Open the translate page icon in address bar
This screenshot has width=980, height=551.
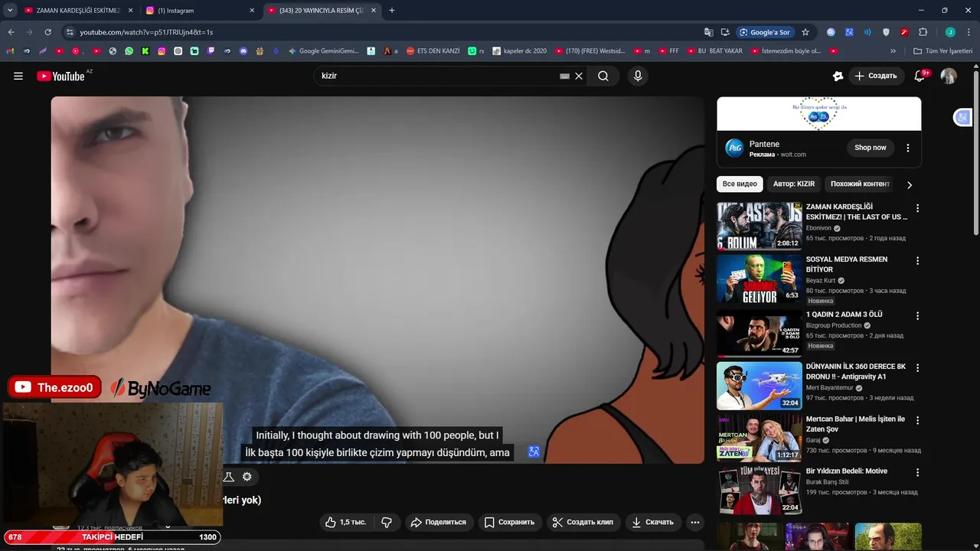(x=709, y=32)
